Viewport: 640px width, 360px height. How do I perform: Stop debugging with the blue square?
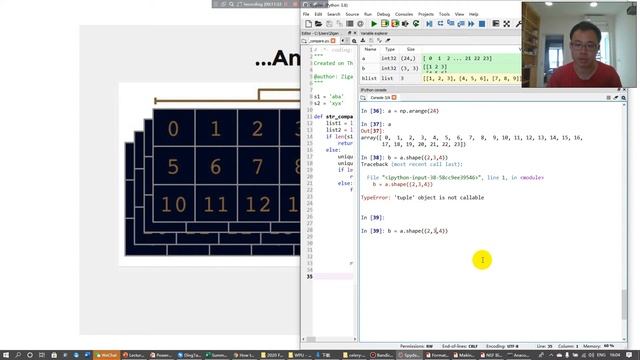pos(482,24)
